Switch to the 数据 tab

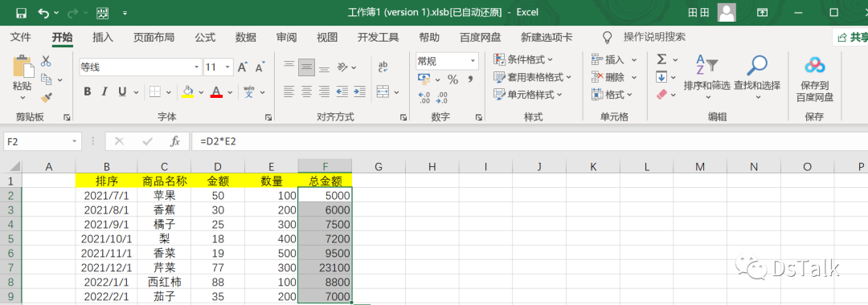tap(246, 38)
